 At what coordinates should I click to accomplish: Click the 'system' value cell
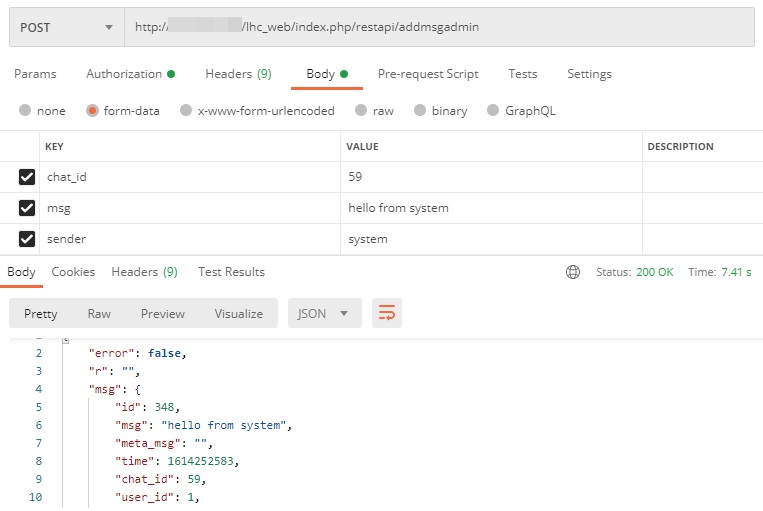pyautogui.click(x=491, y=239)
